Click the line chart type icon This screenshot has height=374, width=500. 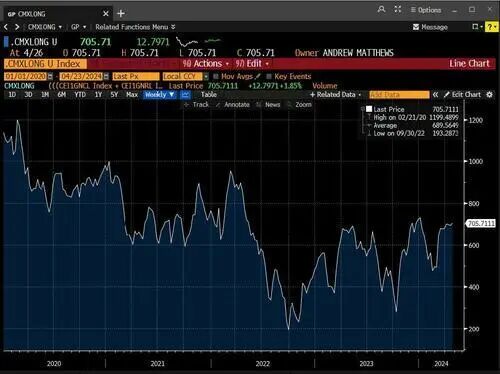tap(185, 95)
